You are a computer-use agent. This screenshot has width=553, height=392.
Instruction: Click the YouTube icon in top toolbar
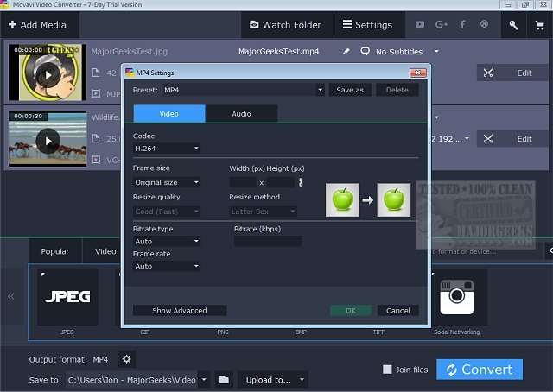pyautogui.click(x=420, y=24)
